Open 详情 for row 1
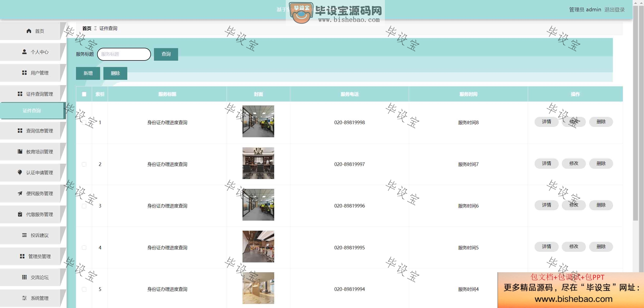 [547, 122]
